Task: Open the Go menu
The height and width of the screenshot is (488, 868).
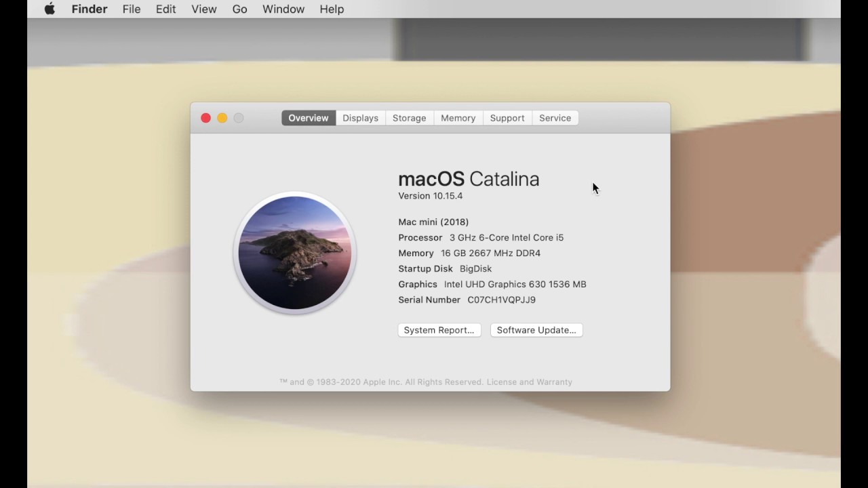Action: click(239, 9)
